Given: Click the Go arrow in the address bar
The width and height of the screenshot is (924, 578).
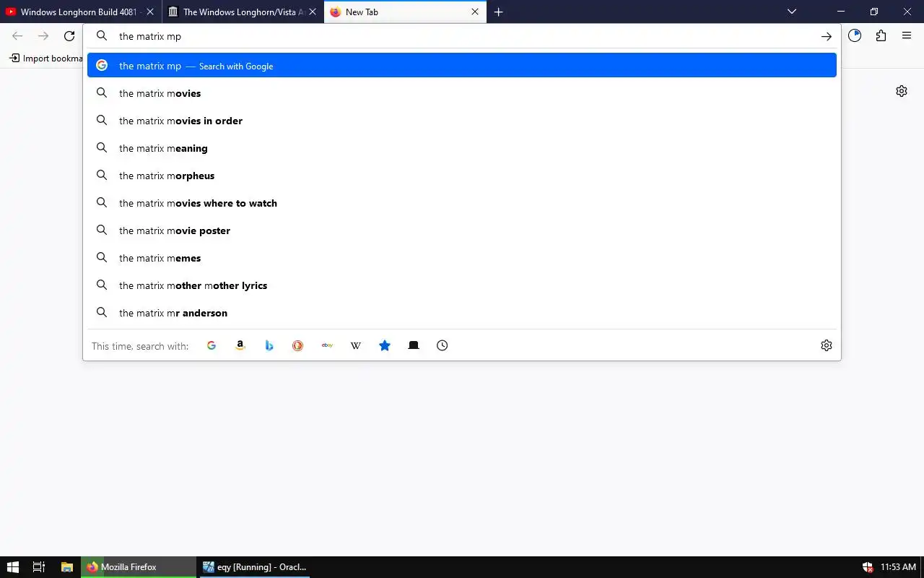Looking at the screenshot, I should click(x=827, y=36).
